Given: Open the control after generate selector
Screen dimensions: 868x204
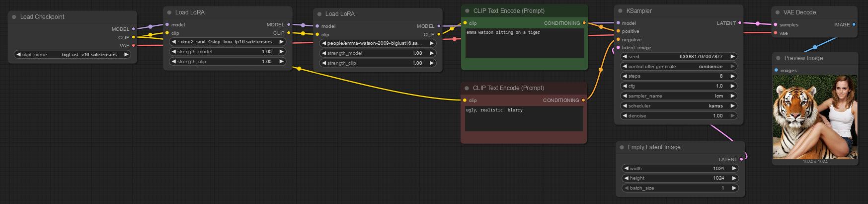Looking at the screenshot, I should (678, 66).
